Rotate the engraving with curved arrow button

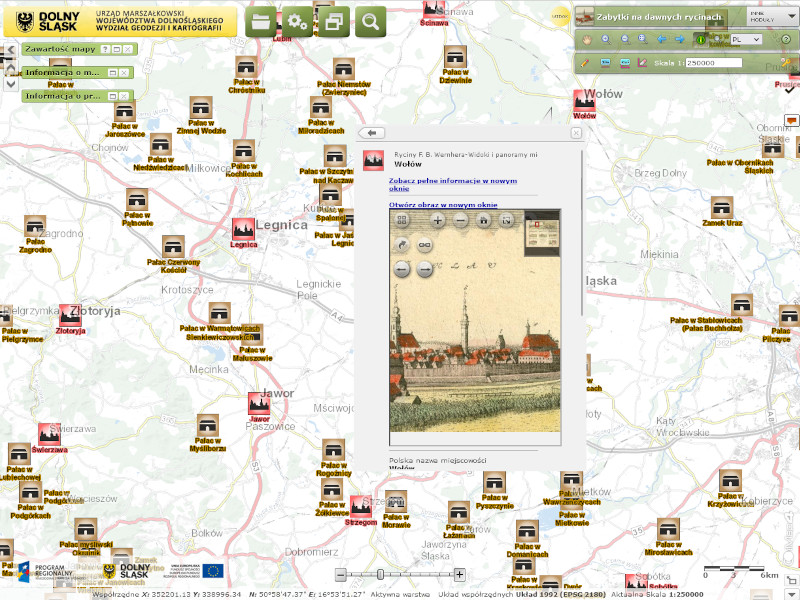click(x=402, y=245)
